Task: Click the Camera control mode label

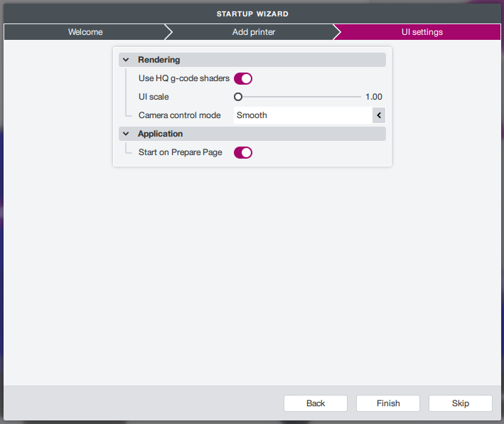Action: pos(180,115)
